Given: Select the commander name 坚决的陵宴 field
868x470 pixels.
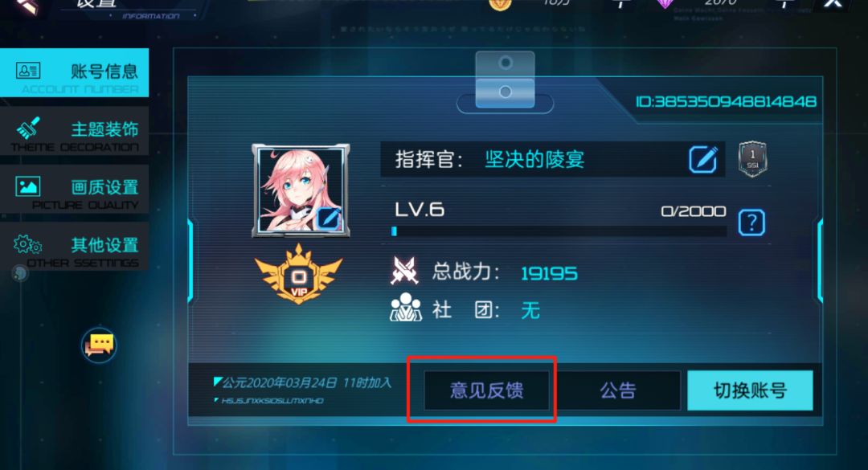Looking at the screenshot, I should [x=552, y=159].
